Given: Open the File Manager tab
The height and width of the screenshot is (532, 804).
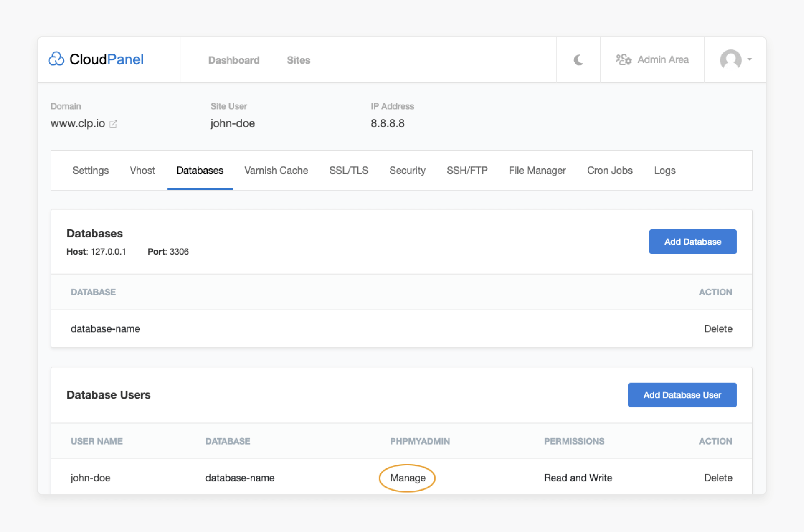Looking at the screenshot, I should (x=537, y=170).
